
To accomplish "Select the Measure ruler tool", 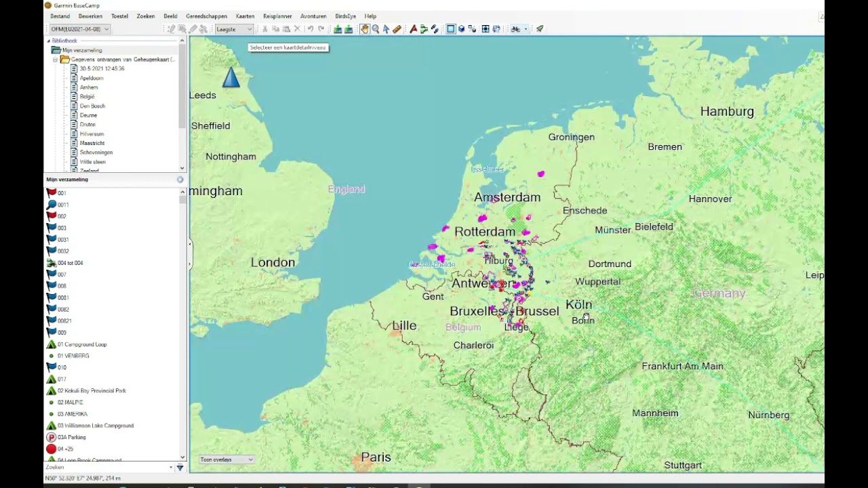I will tap(397, 29).
